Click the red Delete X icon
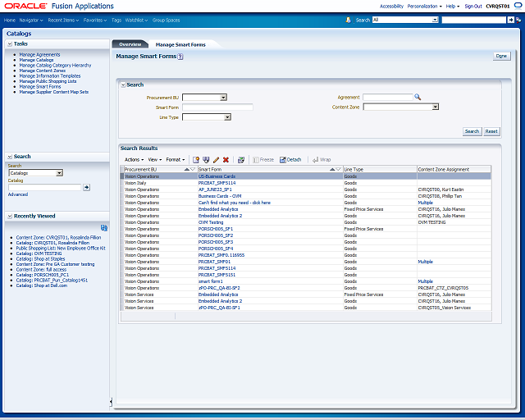This screenshot has width=525, height=420. (x=226, y=160)
